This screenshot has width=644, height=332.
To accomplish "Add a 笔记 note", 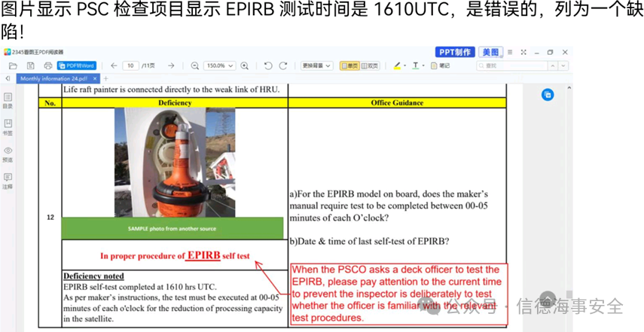I will tap(440, 65).
